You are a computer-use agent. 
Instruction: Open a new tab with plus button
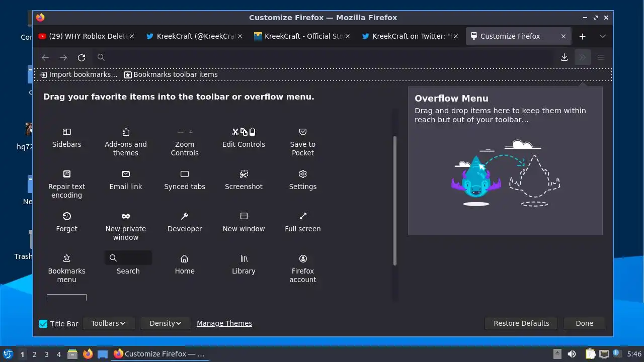582,36
